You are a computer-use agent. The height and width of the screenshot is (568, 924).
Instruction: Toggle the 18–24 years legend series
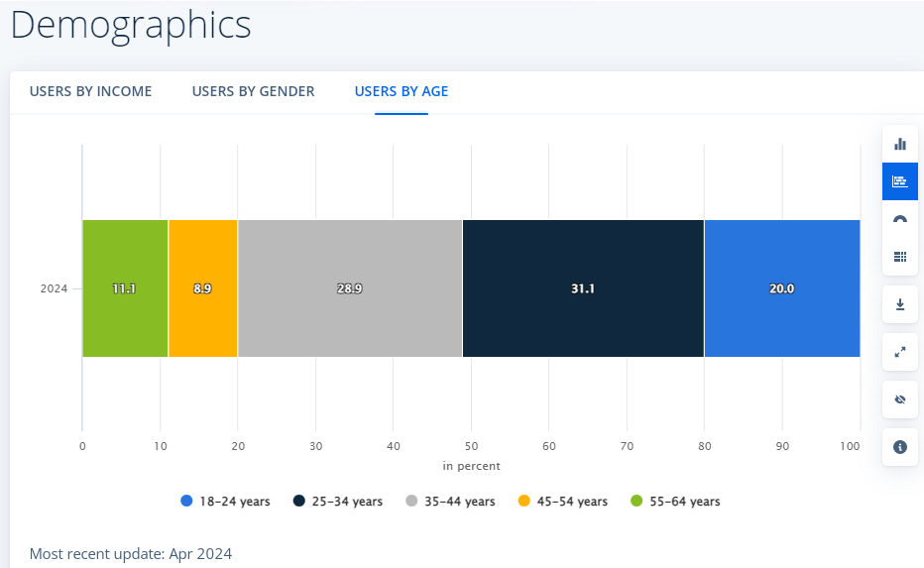click(225, 502)
